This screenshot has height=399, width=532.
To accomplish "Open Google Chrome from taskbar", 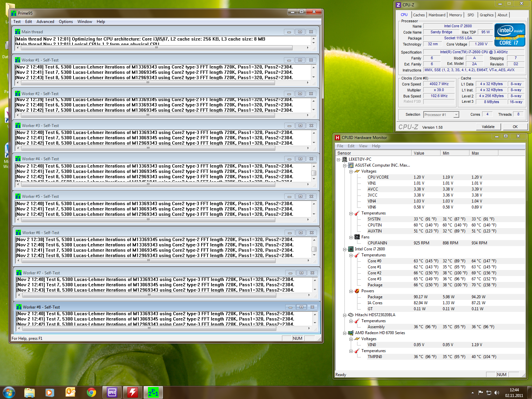I will (91, 393).
